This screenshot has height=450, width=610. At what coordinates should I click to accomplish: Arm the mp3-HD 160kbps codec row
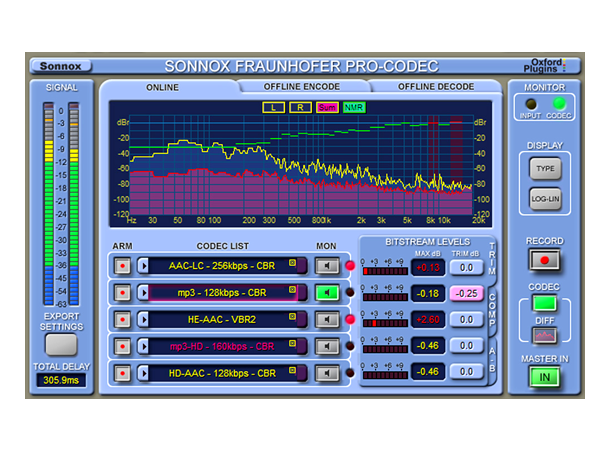tap(122, 346)
